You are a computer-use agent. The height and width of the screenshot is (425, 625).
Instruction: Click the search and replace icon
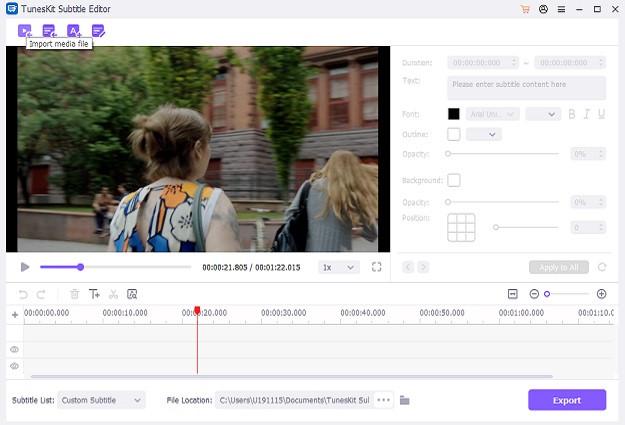(132, 294)
